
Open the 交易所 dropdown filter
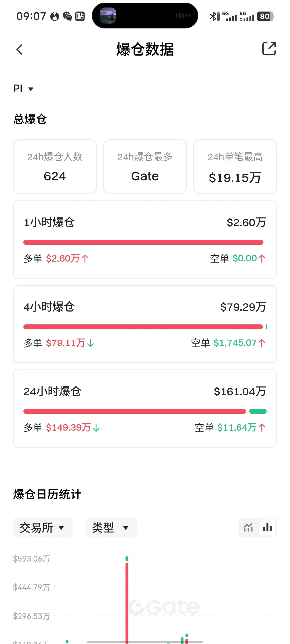click(x=43, y=527)
